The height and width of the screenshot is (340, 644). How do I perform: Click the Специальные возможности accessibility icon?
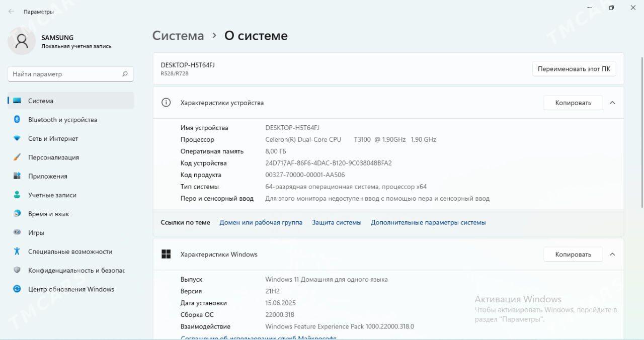[x=17, y=251]
